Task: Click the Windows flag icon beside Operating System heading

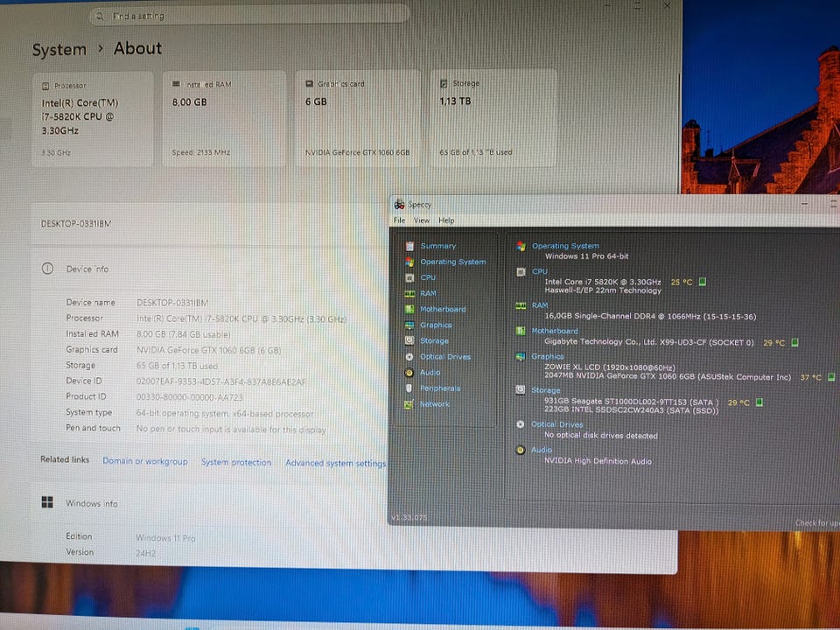Action: point(521,246)
